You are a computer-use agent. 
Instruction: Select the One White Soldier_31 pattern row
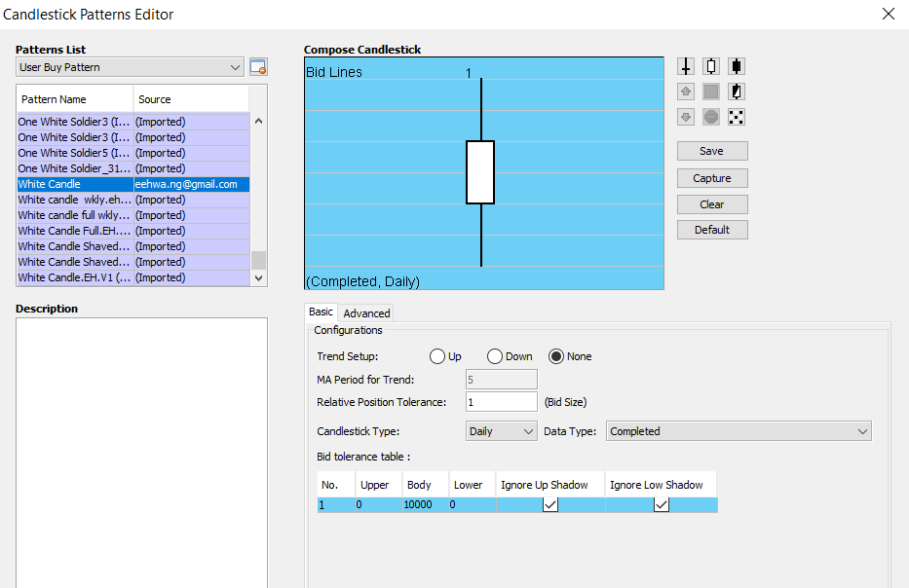pos(133,168)
